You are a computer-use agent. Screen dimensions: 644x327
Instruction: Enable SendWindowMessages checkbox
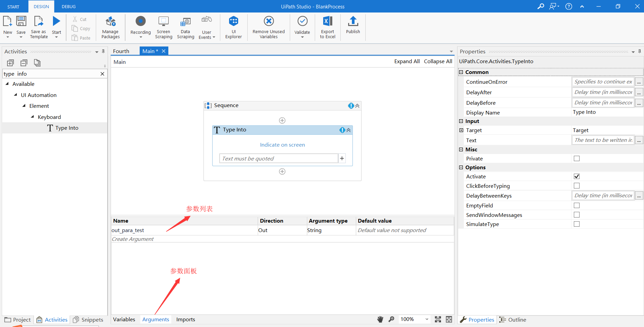point(577,215)
